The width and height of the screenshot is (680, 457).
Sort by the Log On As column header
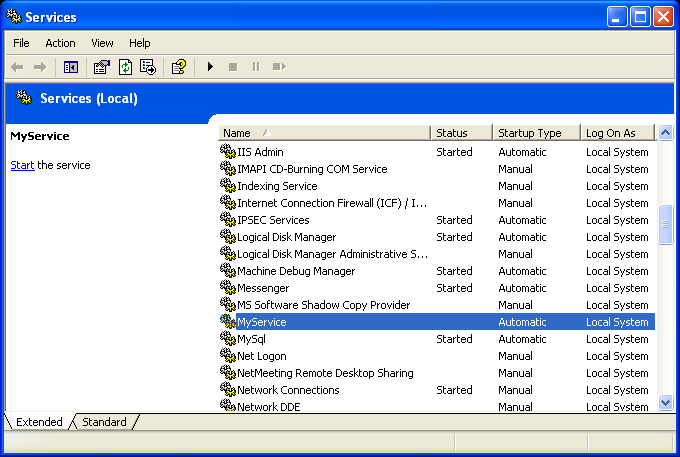(x=618, y=133)
